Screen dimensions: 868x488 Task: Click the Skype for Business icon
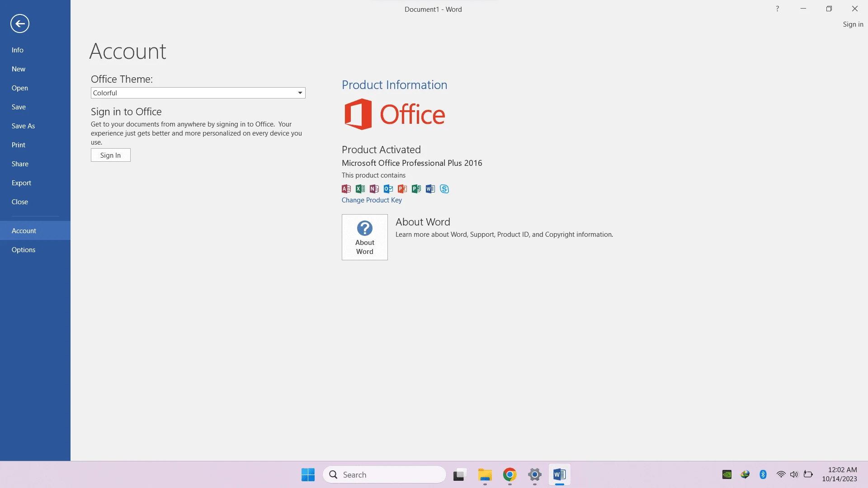(444, 189)
